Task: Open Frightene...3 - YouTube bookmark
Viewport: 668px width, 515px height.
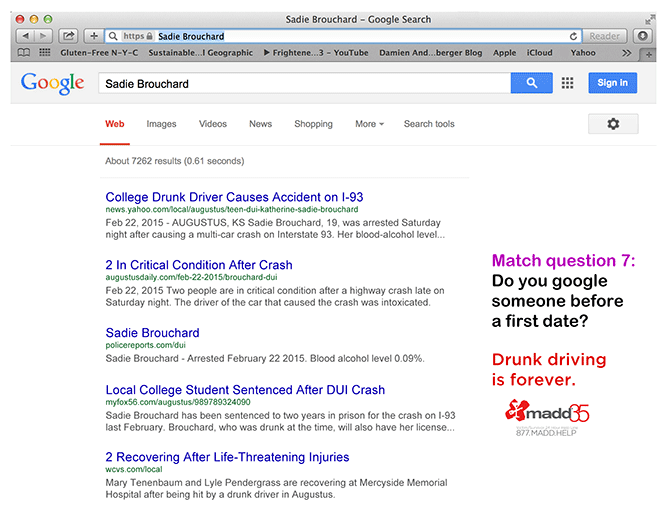Action: pos(316,53)
